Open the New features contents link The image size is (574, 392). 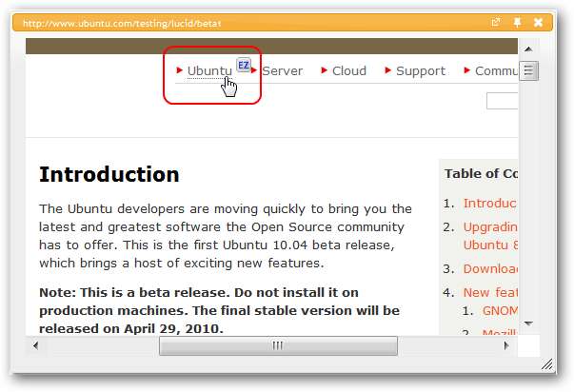[490, 292]
